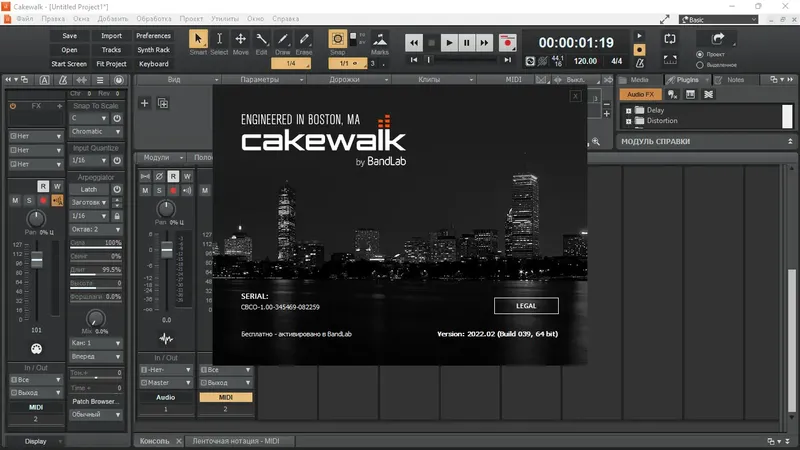Open the Клипы dropdown
Image resolution: width=800 pixels, height=450 pixels.
click(x=434, y=80)
